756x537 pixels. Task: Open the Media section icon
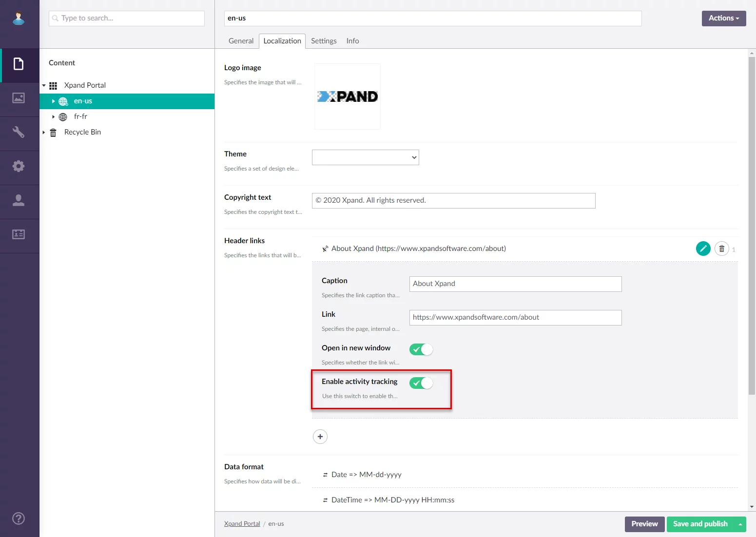pos(19,98)
